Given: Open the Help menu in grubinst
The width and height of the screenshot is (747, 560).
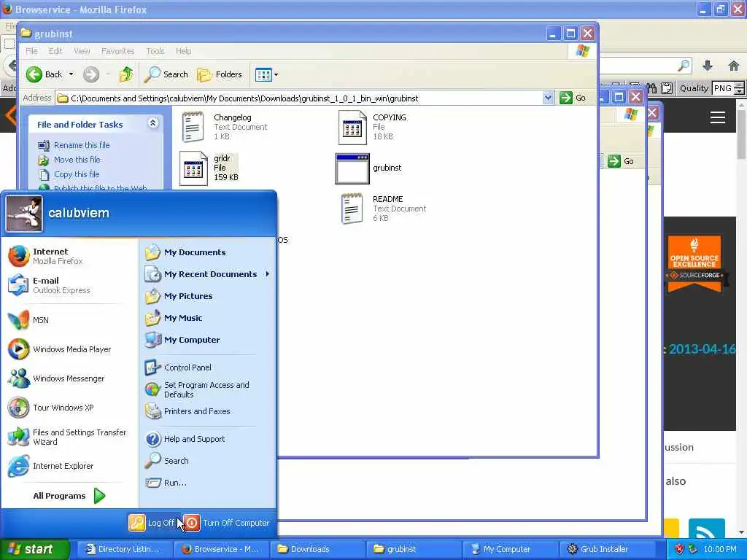Looking at the screenshot, I should point(183,51).
